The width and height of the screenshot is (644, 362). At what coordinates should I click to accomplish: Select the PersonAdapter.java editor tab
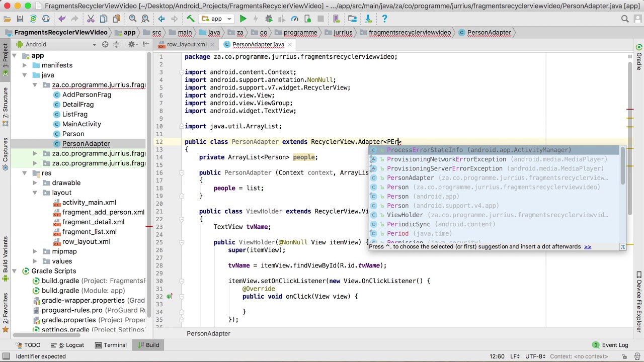coord(258,44)
